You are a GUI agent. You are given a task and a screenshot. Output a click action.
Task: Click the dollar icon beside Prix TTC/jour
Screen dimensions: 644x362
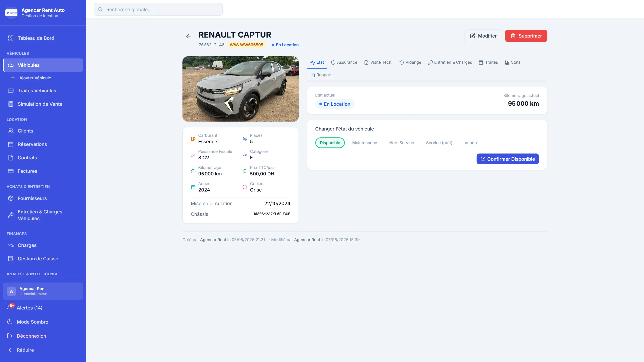point(245,171)
